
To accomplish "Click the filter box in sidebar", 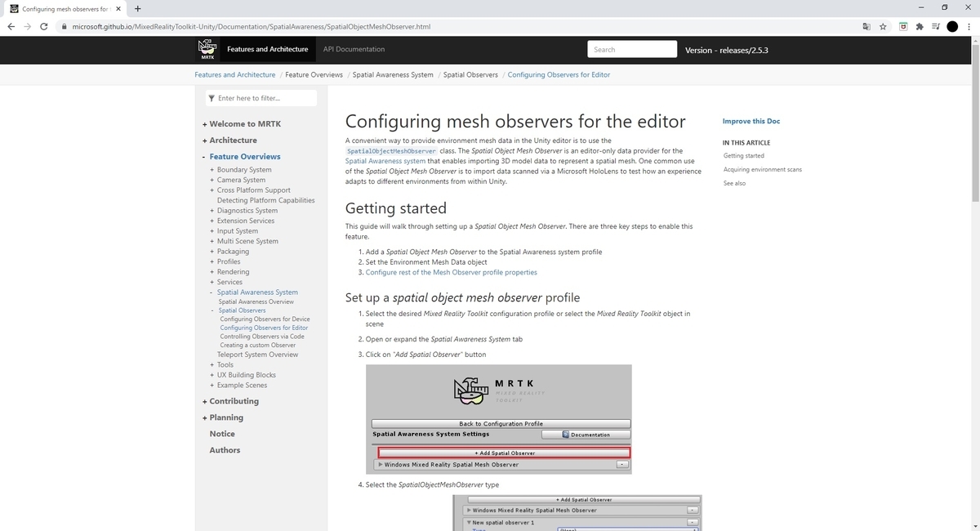I will [x=261, y=98].
